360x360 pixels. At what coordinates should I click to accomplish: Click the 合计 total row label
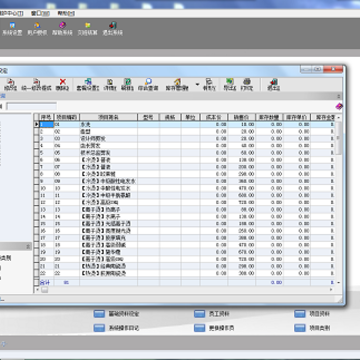[x=45, y=282]
